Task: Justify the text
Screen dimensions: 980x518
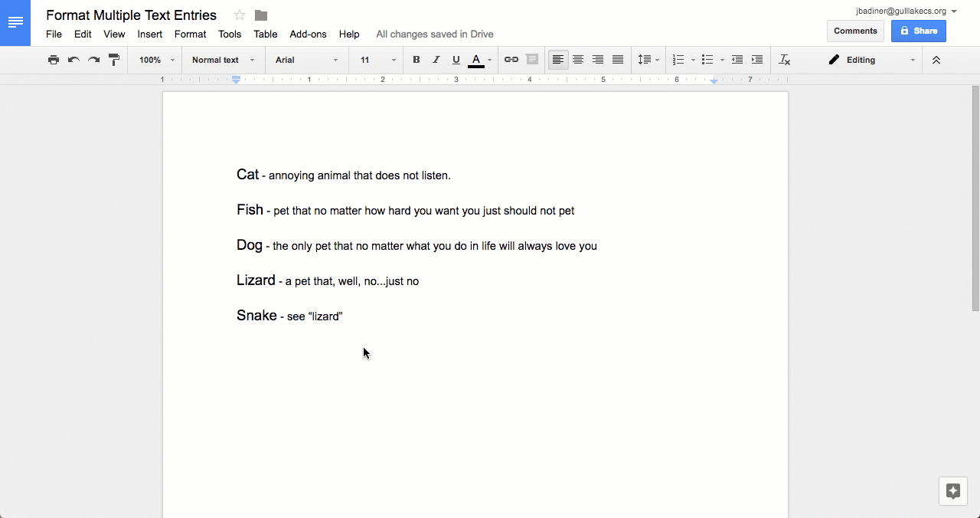Action: click(x=618, y=60)
